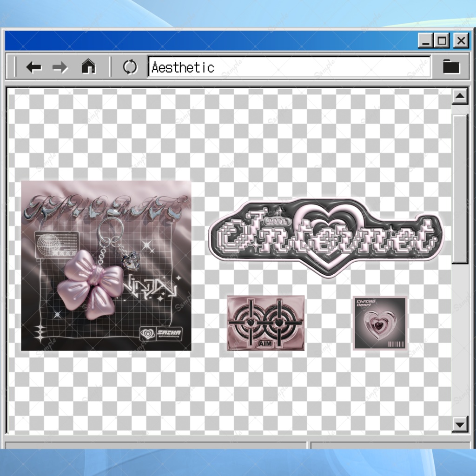The image size is (476, 476).
Task: Open the Chrome Heart cover image
Action: tap(380, 324)
